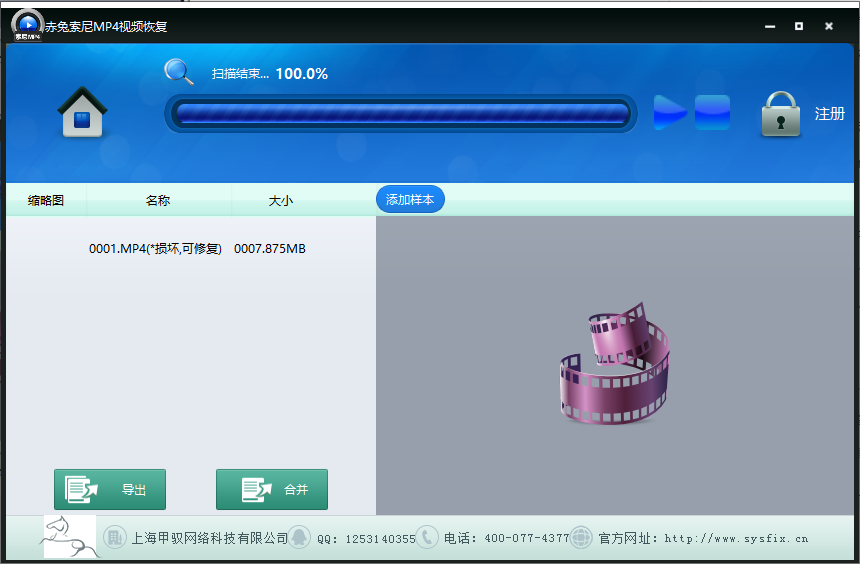Click the 缩略图 column header
The image size is (860, 564).
coord(46,200)
